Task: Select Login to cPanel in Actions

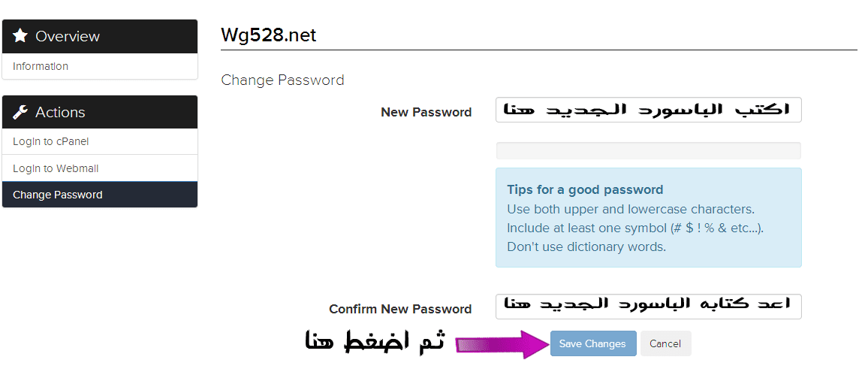Action: (x=51, y=141)
